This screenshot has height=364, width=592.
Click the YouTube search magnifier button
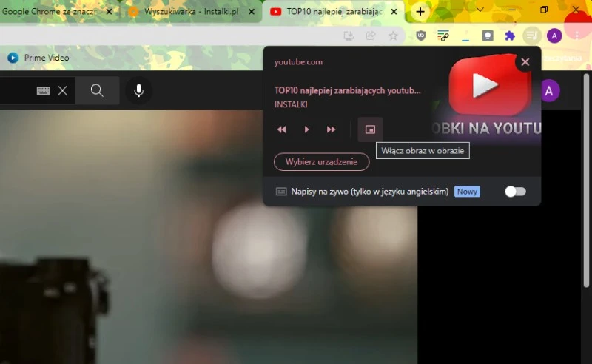pyautogui.click(x=97, y=90)
